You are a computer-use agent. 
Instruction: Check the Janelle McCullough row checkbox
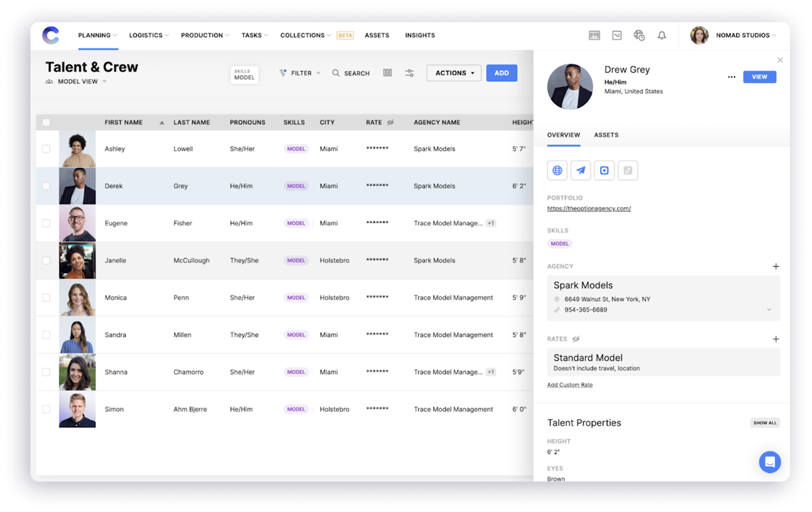pos(46,261)
